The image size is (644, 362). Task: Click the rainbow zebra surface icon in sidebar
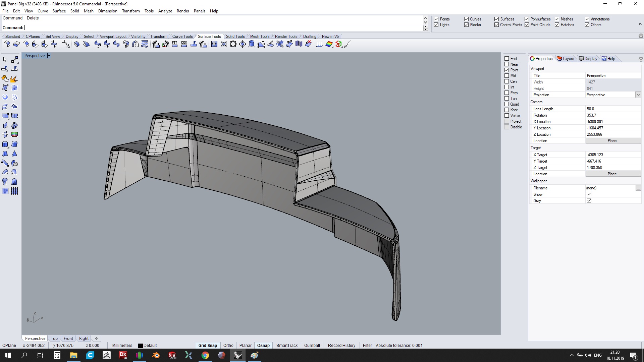[x=14, y=135]
